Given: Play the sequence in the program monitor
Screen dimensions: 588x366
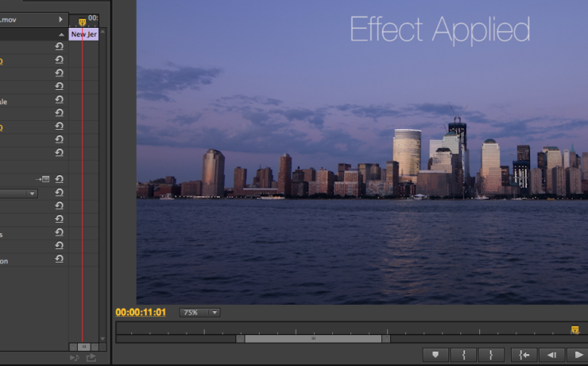Looking at the screenshot, I should pos(578,354).
